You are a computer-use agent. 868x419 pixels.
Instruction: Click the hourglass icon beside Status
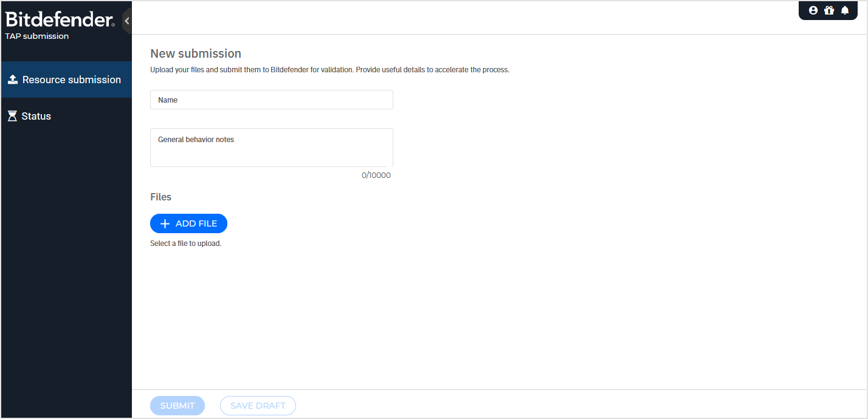click(12, 116)
